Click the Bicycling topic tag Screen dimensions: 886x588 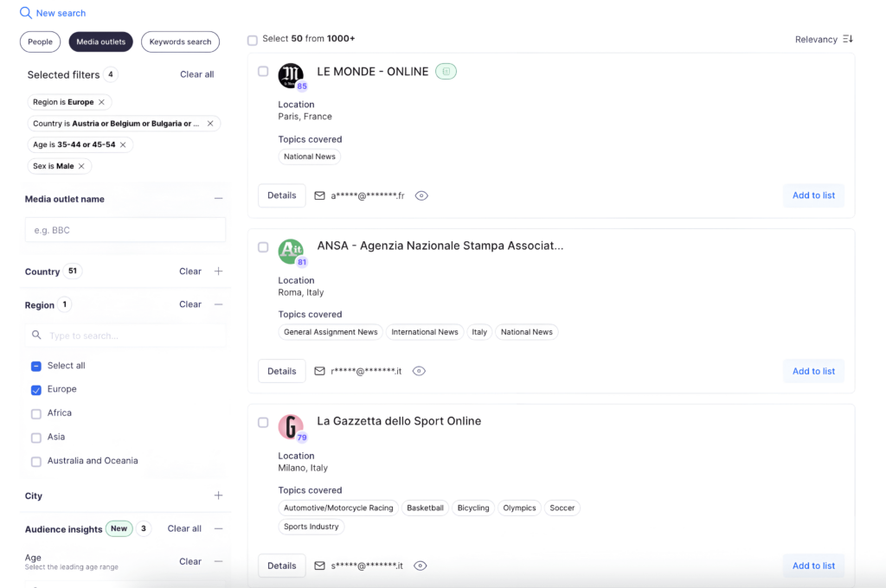[x=473, y=508]
